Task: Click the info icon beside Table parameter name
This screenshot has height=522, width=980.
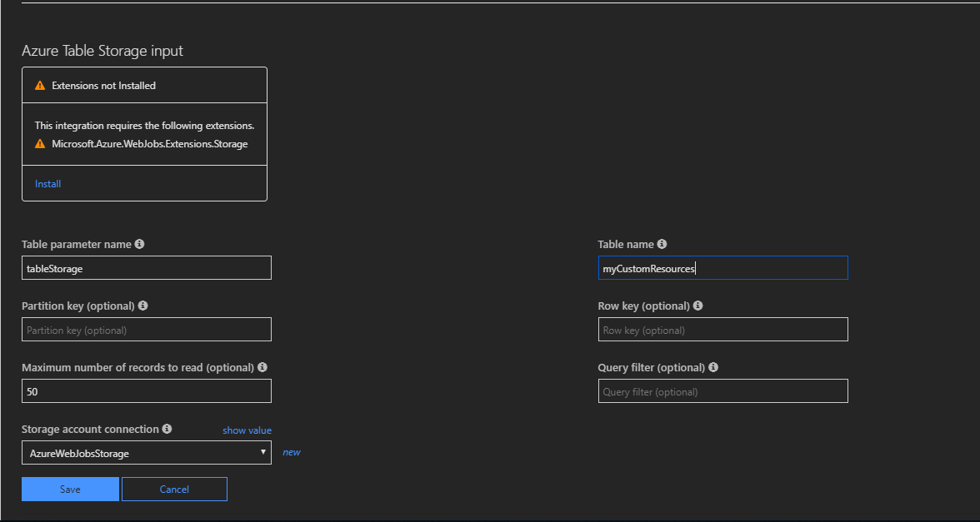Action: [x=139, y=243]
